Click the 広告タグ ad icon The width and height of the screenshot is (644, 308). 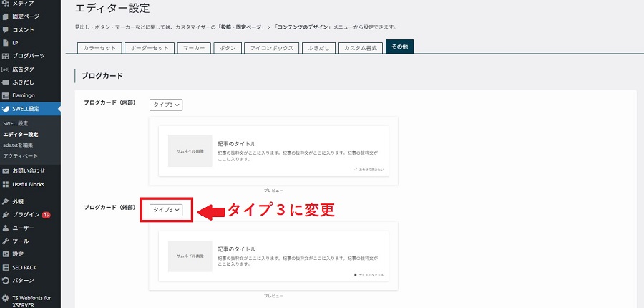tap(5, 69)
